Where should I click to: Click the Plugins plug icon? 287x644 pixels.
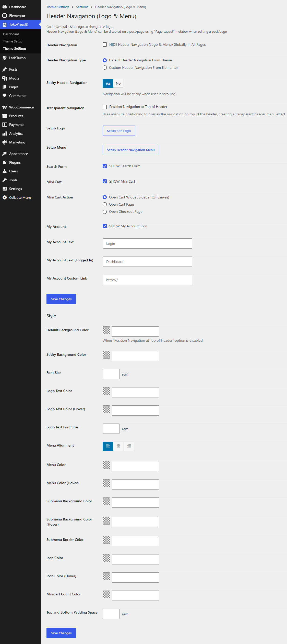[5, 162]
